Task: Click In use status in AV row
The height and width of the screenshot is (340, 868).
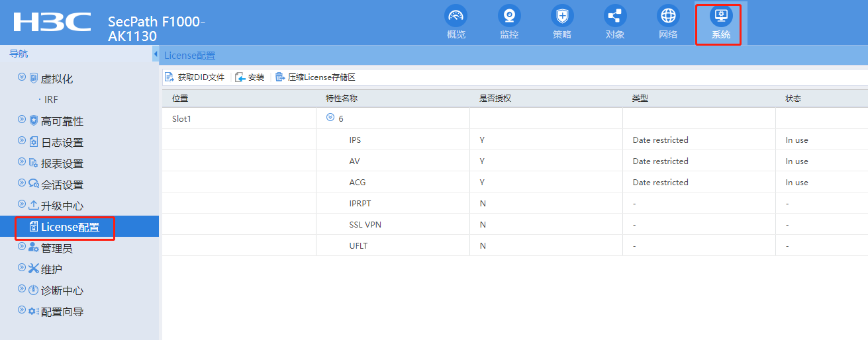Action: (796, 161)
